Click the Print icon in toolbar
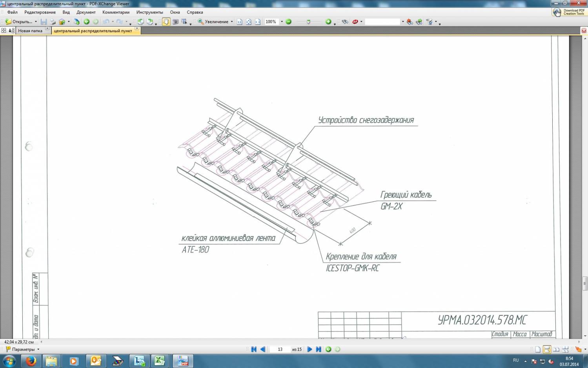The width and height of the screenshot is (588, 368). click(x=53, y=22)
